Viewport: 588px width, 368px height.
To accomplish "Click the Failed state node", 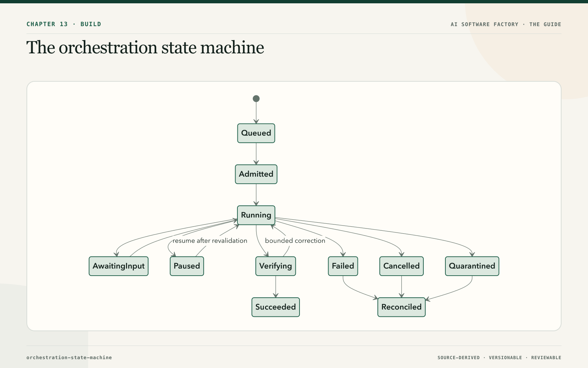I will [x=343, y=266].
